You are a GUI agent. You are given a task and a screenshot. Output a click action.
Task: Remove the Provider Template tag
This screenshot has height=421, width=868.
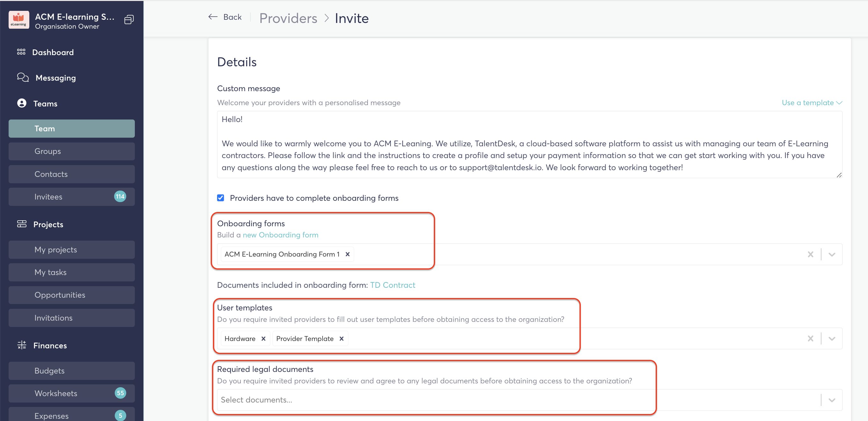click(x=341, y=338)
